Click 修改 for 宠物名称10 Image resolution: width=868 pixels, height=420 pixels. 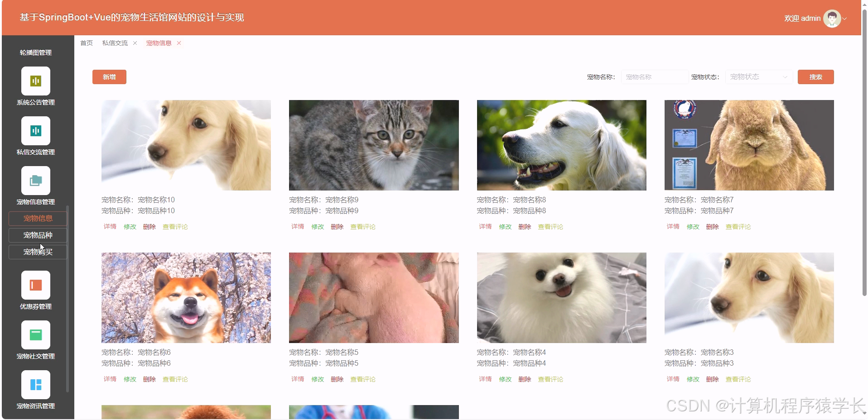point(130,227)
